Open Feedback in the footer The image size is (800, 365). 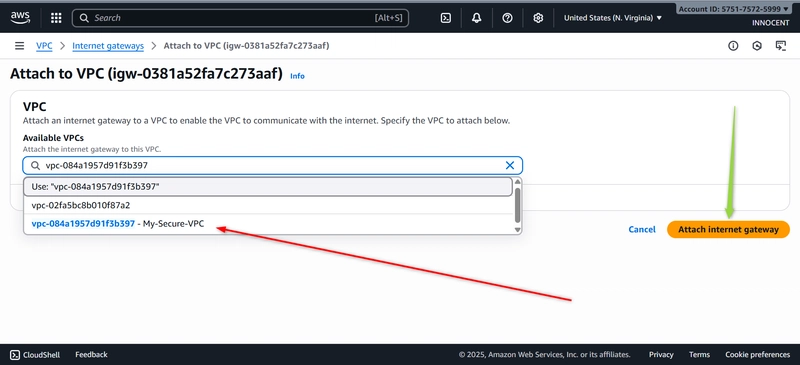tap(91, 354)
